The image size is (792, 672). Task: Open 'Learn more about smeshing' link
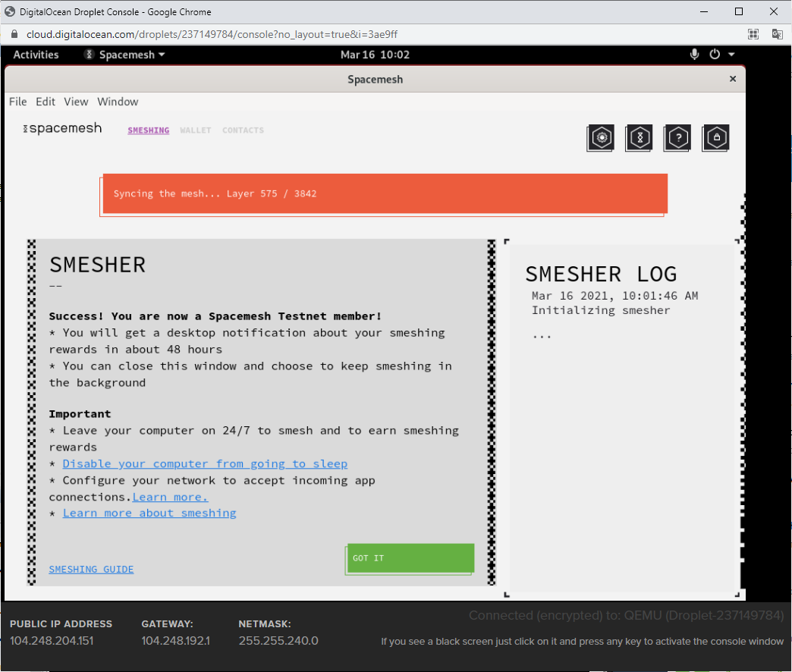tap(149, 513)
